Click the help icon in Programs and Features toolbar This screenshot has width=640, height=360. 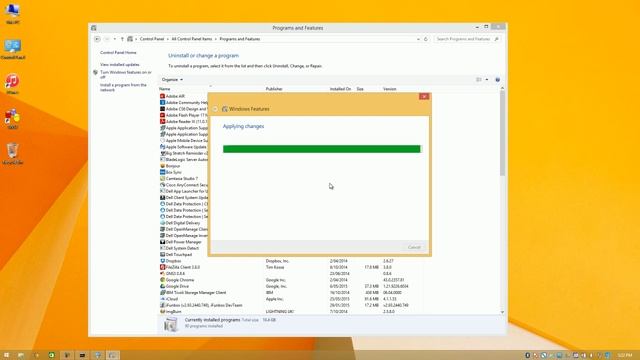coord(497,80)
